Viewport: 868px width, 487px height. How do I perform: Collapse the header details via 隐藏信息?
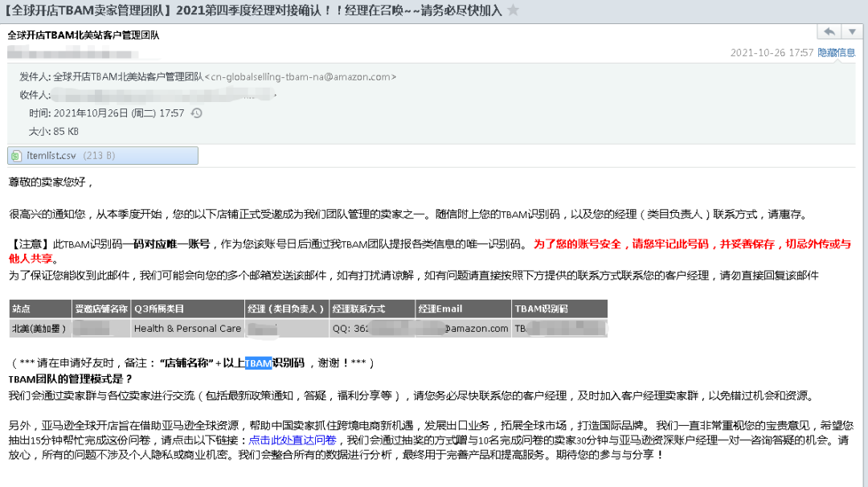pyautogui.click(x=838, y=51)
